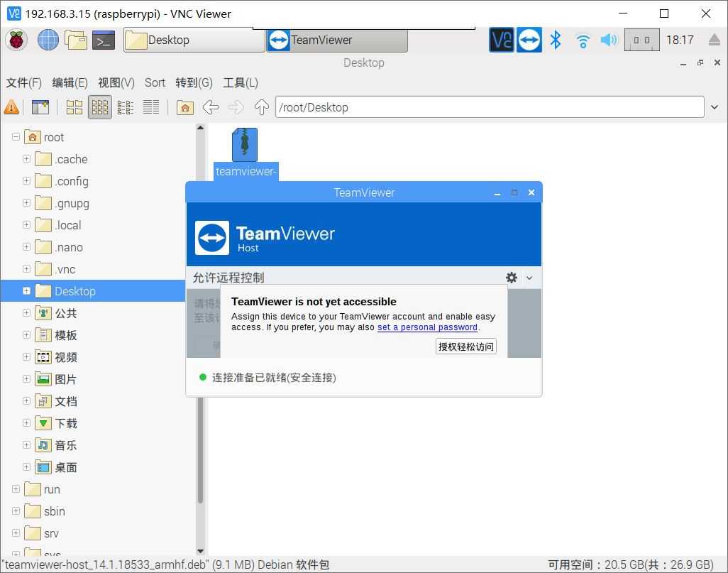Open the 工具(L) menu
The image size is (728, 573).
(x=240, y=83)
